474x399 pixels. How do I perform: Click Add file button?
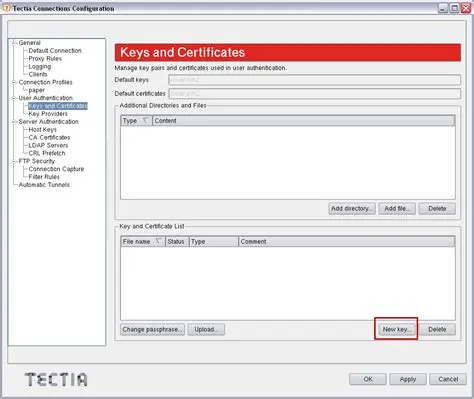[x=397, y=208]
